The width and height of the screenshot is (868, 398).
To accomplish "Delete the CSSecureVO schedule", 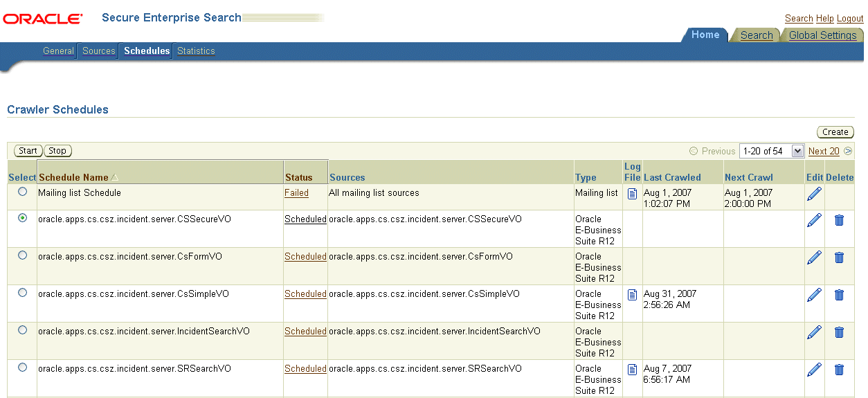I will point(839,220).
